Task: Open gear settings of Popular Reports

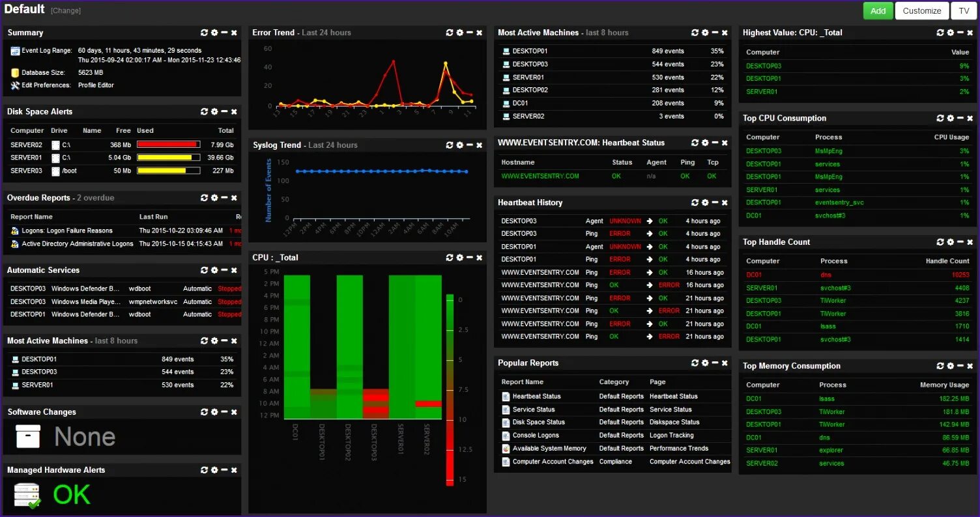Action: coord(705,363)
